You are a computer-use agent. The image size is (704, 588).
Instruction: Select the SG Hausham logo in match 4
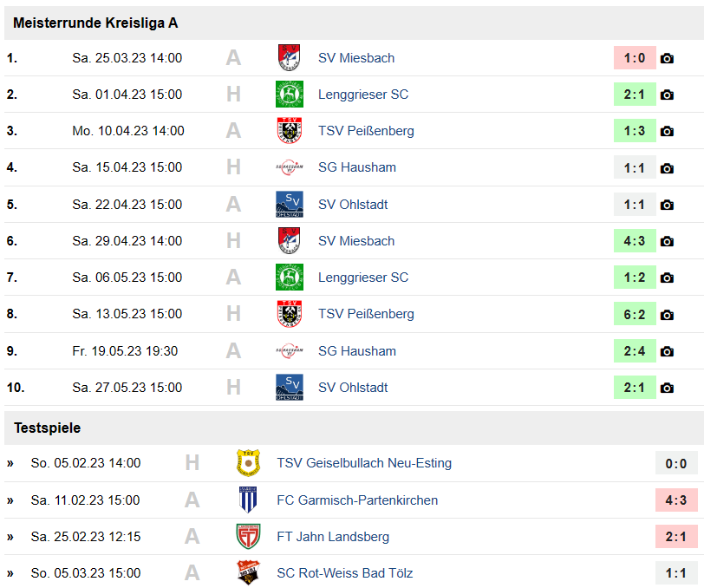pos(290,167)
